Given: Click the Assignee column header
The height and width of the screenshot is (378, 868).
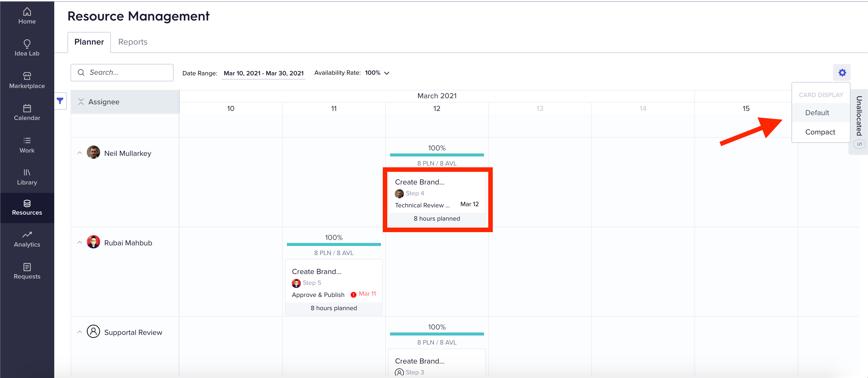Looking at the screenshot, I should coord(125,102).
